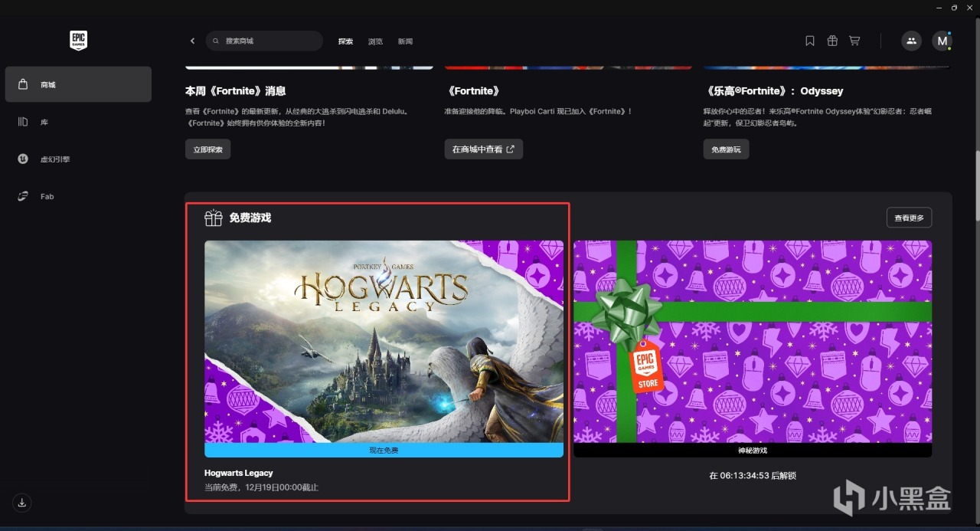Screen dimensions: 980x531
Task: Open the wishlist bookmark icon
Action: point(810,41)
